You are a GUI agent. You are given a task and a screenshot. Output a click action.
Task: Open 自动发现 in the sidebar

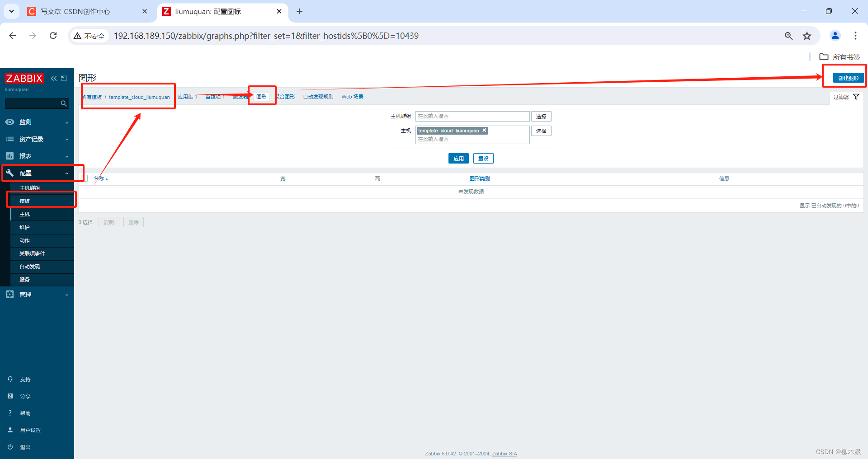point(30,267)
